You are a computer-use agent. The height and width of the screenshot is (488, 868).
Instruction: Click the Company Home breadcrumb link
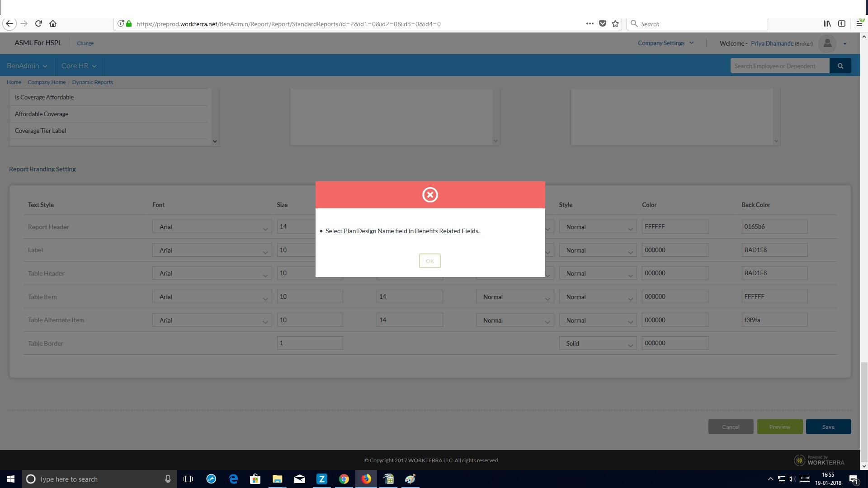(47, 82)
